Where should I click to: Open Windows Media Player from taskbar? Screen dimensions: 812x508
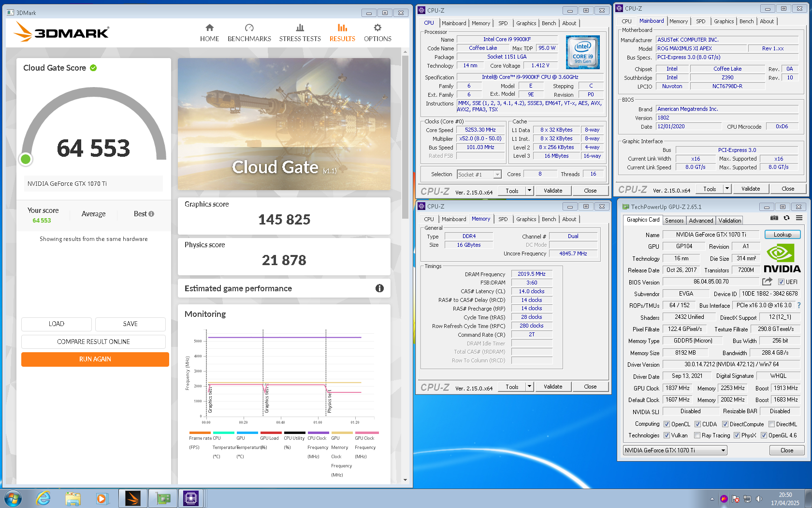[102, 498]
